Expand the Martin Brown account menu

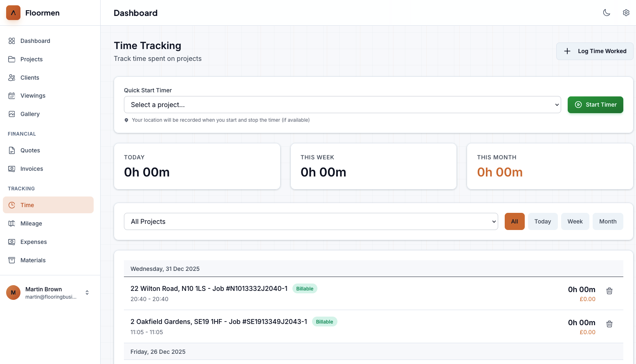pyautogui.click(x=87, y=293)
